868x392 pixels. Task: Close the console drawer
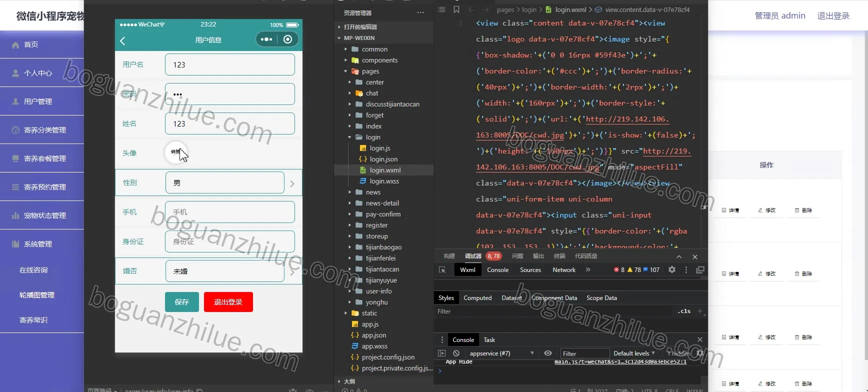tap(700, 339)
